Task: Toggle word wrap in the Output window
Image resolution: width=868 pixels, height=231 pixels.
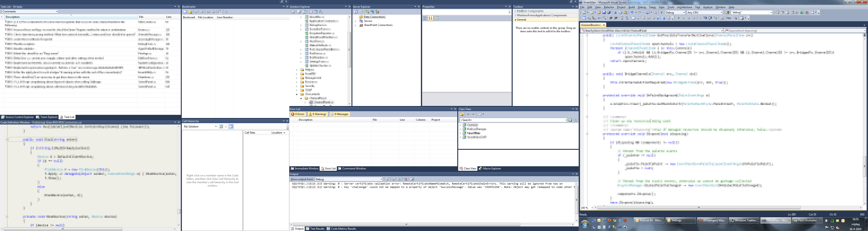Action: click(x=412, y=179)
